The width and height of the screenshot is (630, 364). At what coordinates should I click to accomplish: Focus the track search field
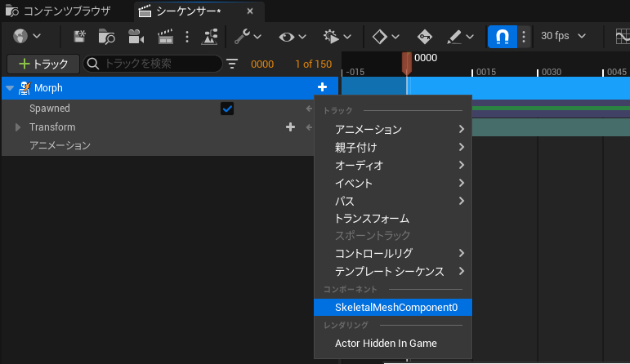coord(153,64)
